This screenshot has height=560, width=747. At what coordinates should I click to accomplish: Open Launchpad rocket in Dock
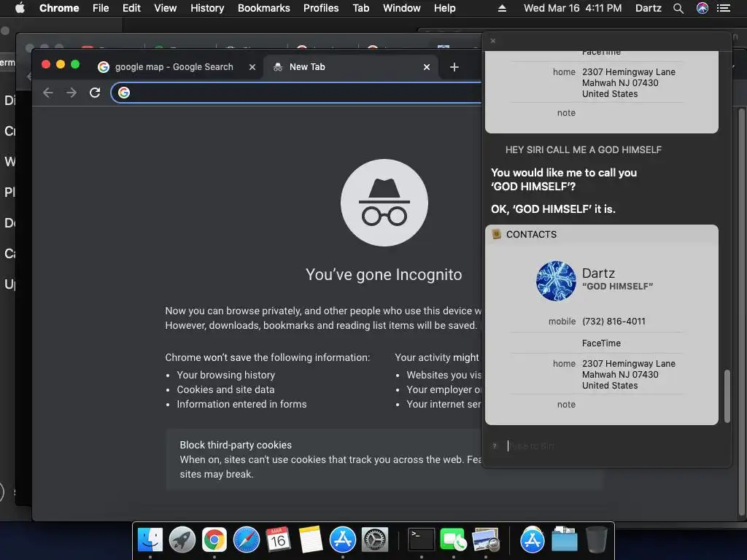pyautogui.click(x=182, y=540)
